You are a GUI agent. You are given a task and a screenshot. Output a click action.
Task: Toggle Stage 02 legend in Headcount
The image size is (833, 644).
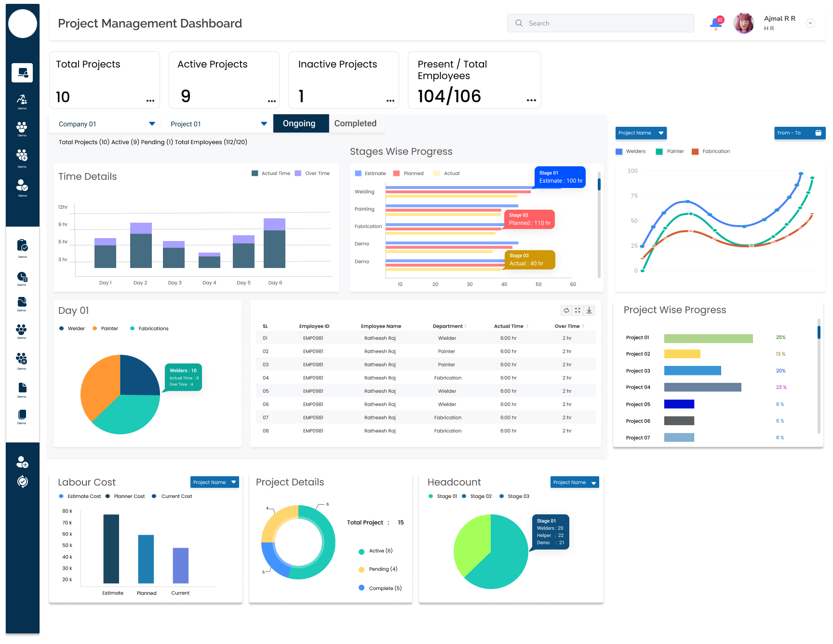coord(477,496)
